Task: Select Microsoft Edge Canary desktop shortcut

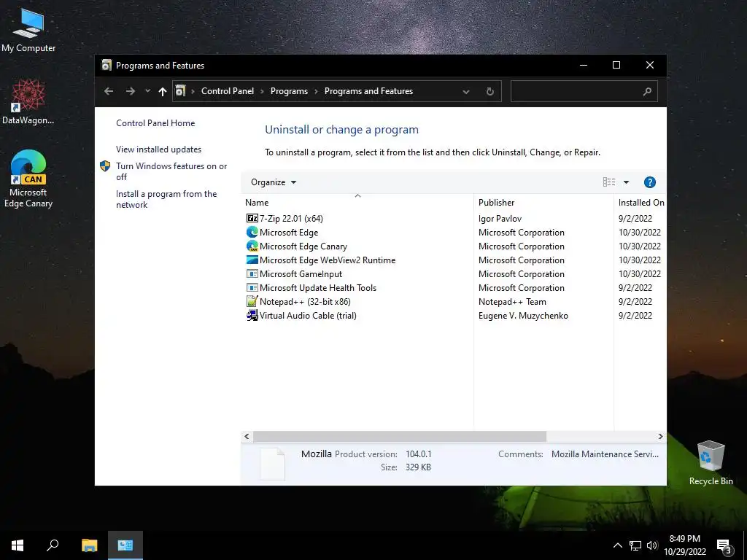Action: coord(28,179)
